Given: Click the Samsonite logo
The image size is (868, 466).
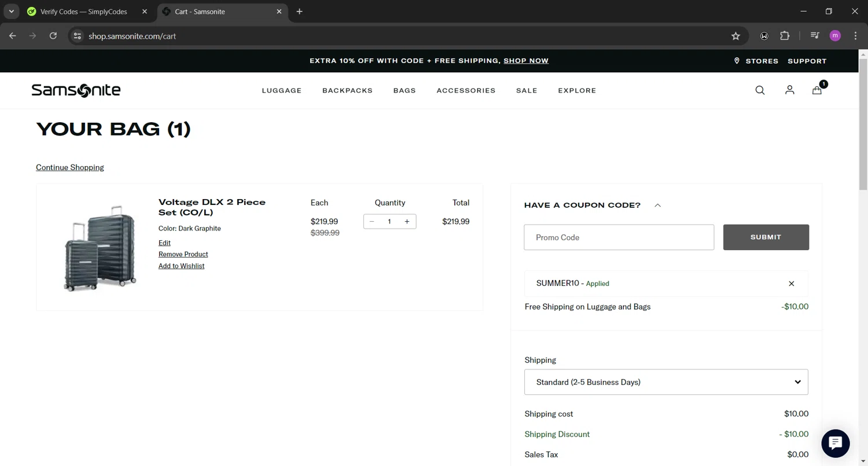Looking at the screenshot, I should [x=76, y=90].
